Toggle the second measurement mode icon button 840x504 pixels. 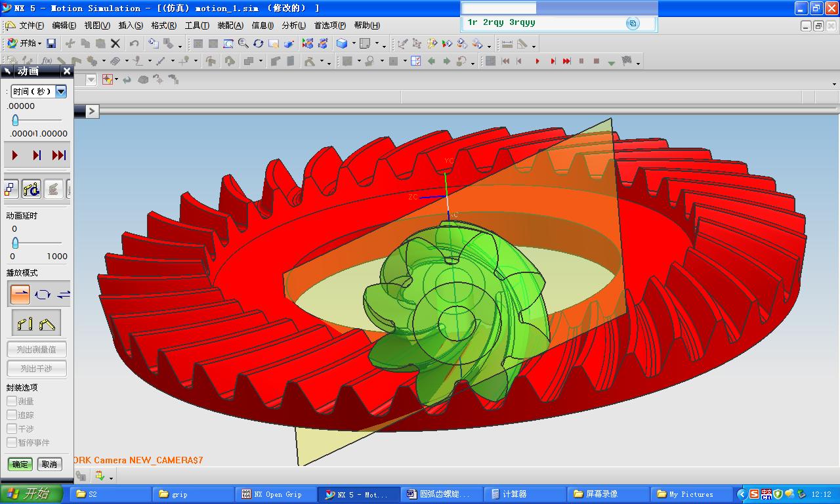[47, 323]
